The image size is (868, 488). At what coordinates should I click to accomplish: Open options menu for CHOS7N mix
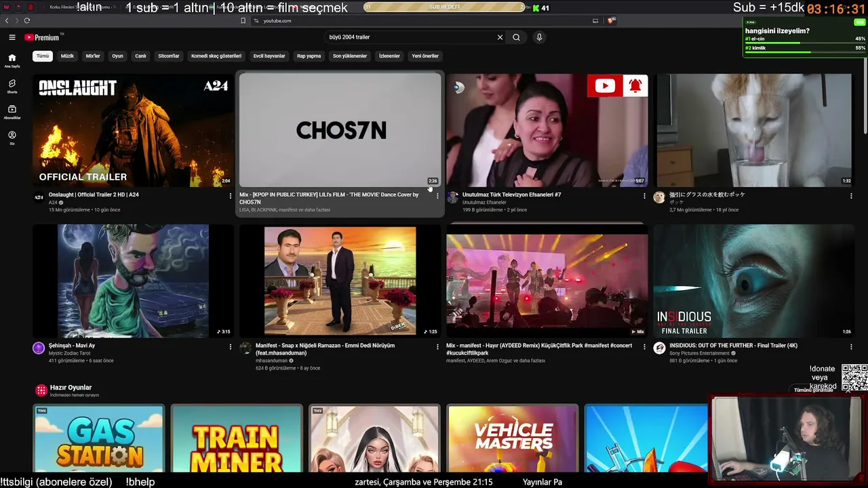437,196
